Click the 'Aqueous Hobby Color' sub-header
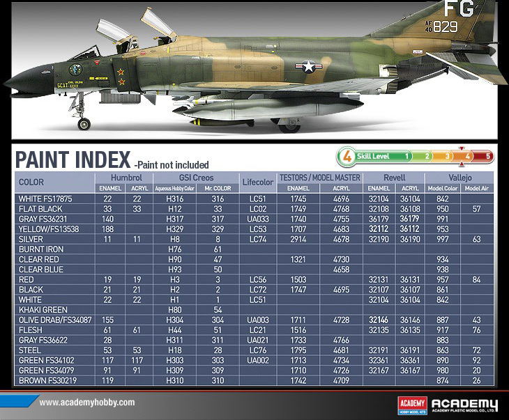 pyautogui.click(x=174, y=189)
